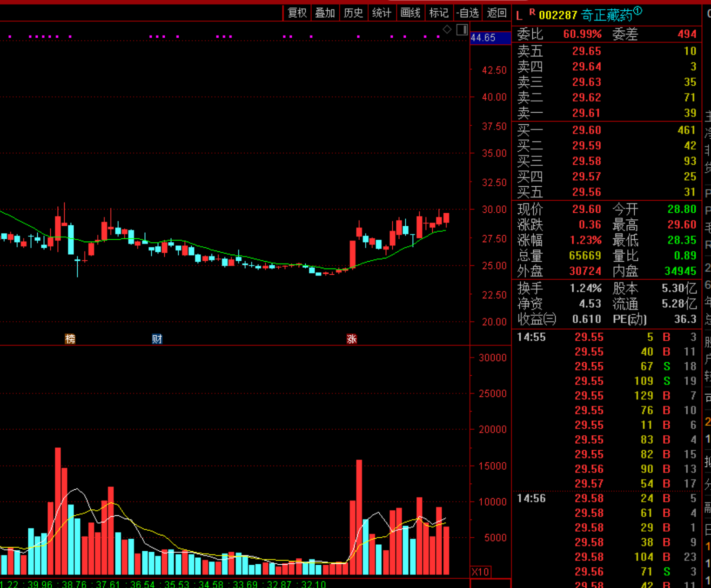Click the 29.56 tick row with volume 71 S
Image resolution: width=711 pixels, height=588 pixels.
(607, 571)
